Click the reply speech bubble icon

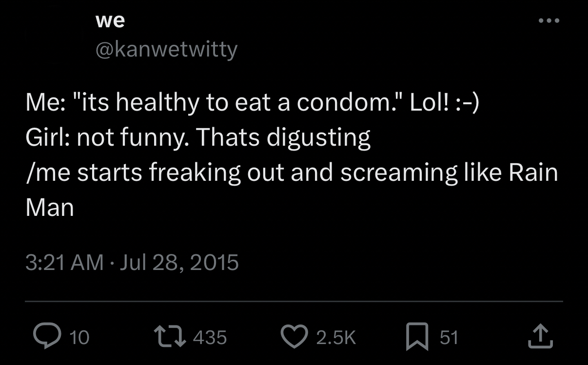pyautogui.click(x=45, y=337)
